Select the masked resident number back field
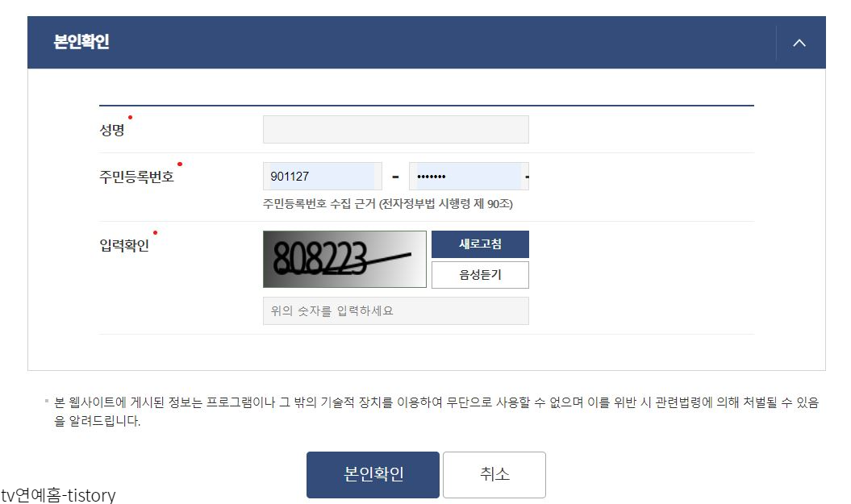Image resolution: width=851 pixels, height=504 pixels. (x=469, y=177)
